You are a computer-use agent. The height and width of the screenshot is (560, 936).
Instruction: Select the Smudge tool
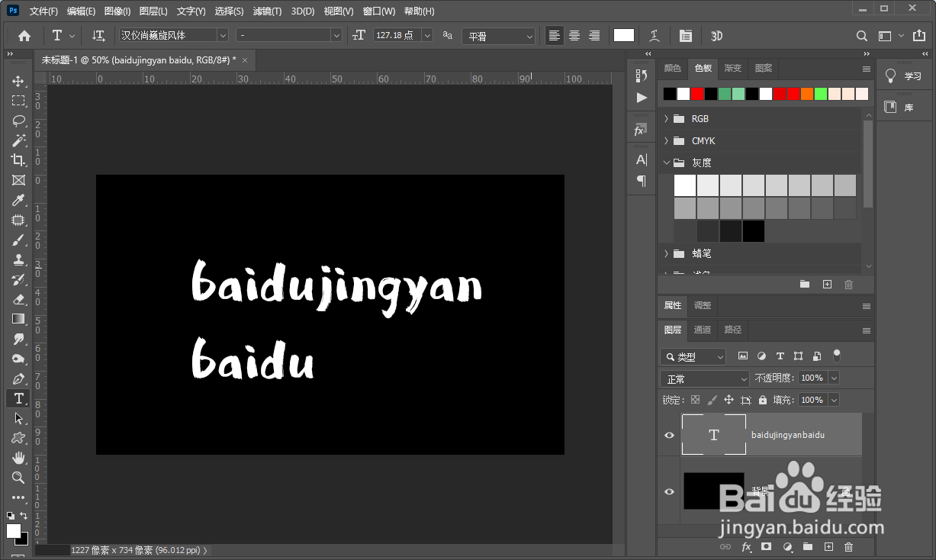(18, 339)
